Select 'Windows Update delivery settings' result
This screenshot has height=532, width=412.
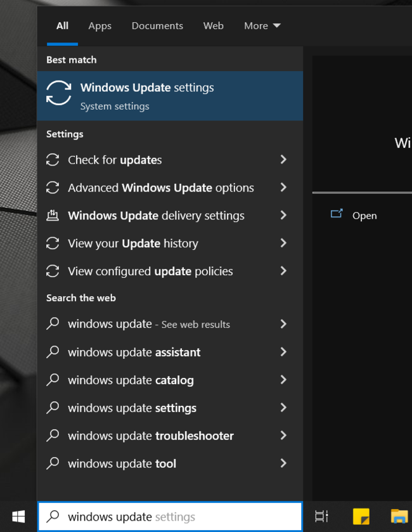(x=170, y=216)
